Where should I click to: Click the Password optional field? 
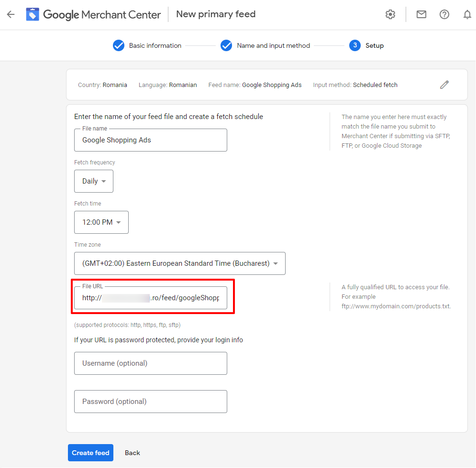(x=151, y=402)
